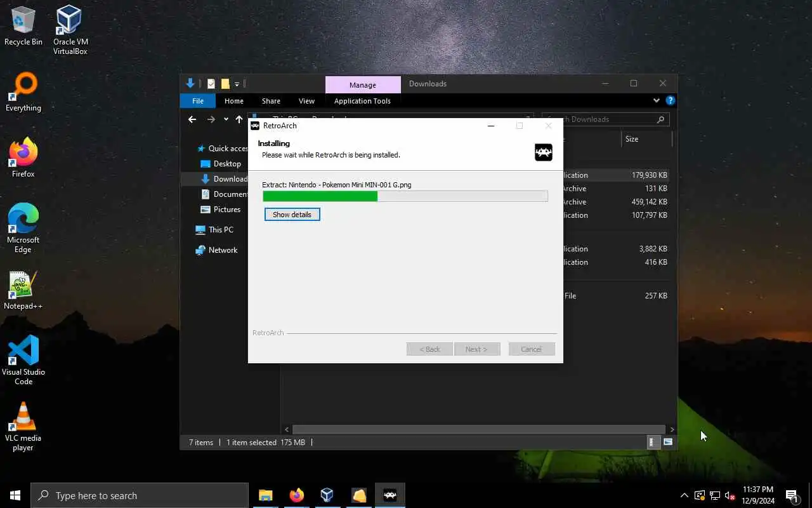Open Firefox from the taskbar
The height and width of the screenshot is (508, 812).
click(297, 495)
